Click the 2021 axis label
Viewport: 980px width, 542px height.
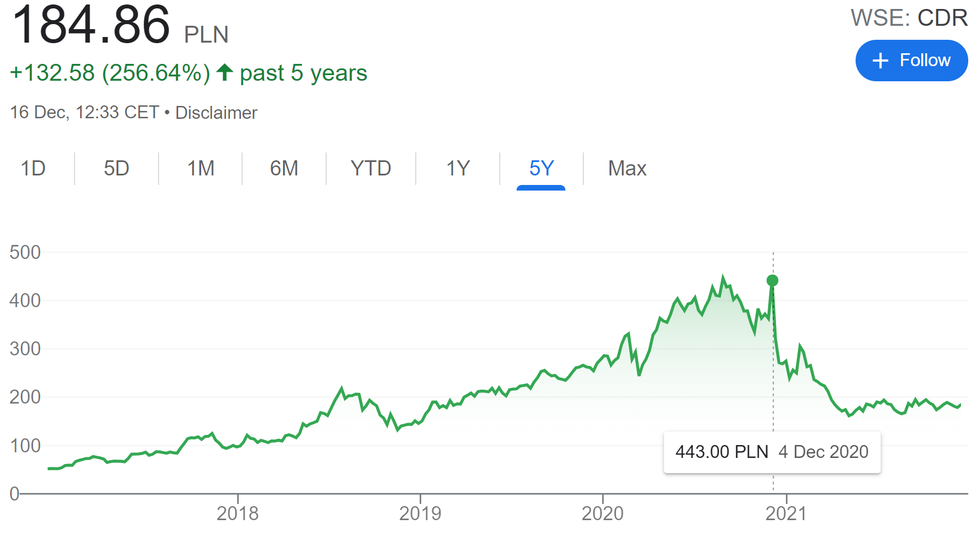[786, 513]
